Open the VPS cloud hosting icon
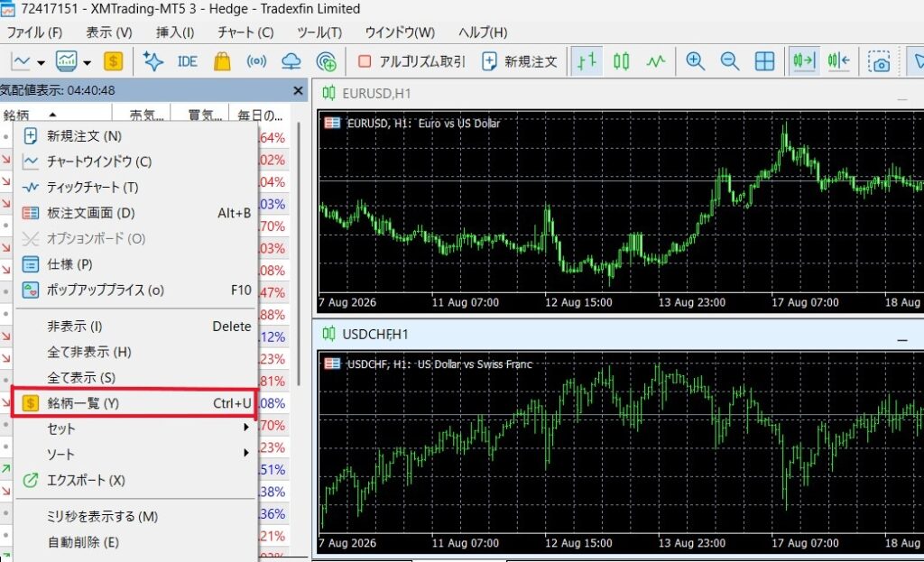This screenshot has height=562, width=924. (291, 61)
